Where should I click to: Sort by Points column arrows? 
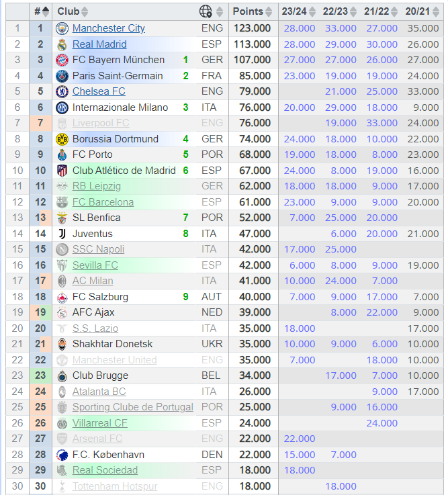(x=269, y=11)
